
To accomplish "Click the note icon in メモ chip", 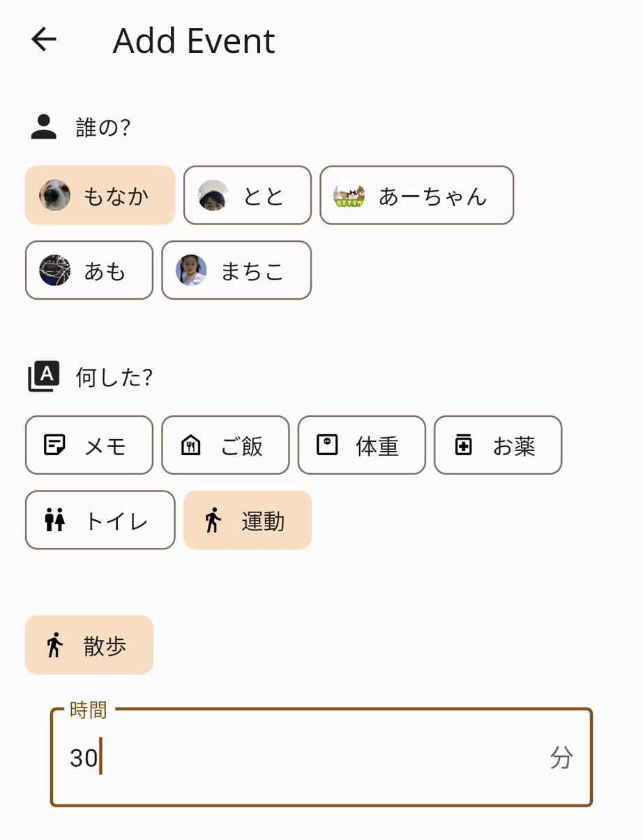I will 54,445.
